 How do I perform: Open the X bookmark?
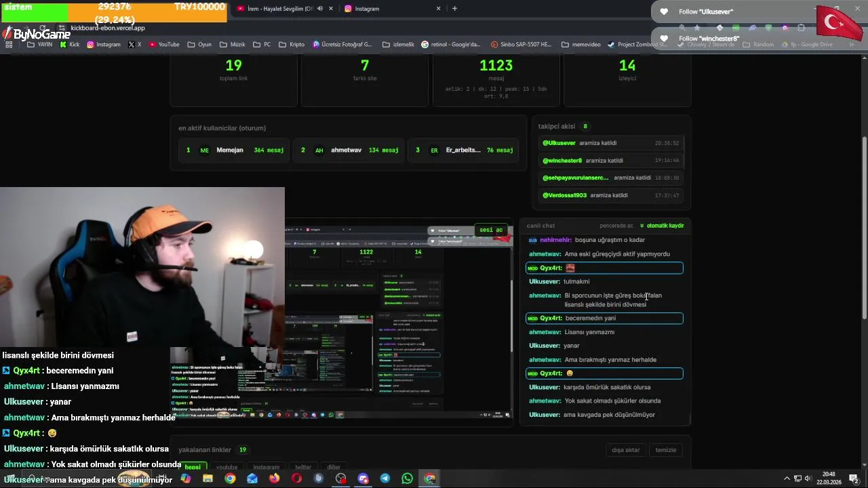click(135, 45)
